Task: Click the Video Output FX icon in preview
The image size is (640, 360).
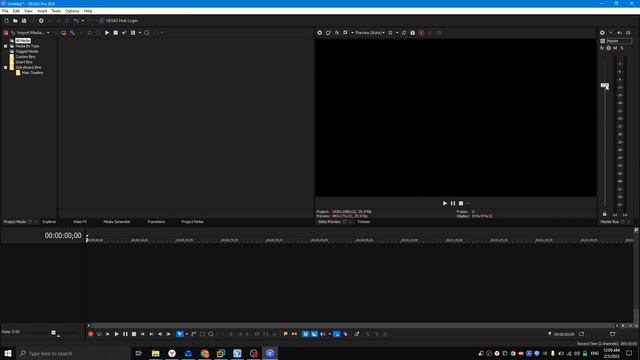Action: [337, 33]
